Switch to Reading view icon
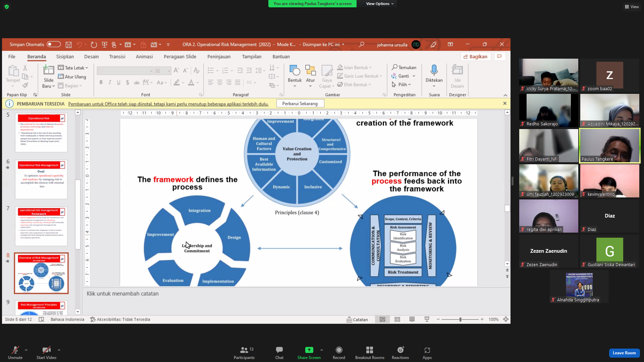This screenshot has height=362, width=644. 412,319
